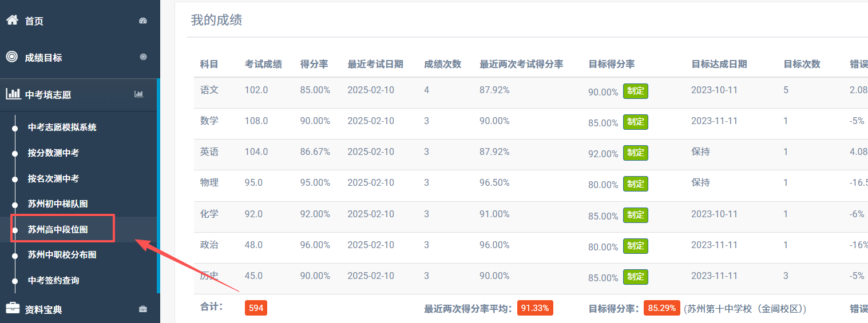Click bar chart icon left of 中考填志愿
Image resolution: width=868 pixels, height=323 pixels.
(13, 94)
